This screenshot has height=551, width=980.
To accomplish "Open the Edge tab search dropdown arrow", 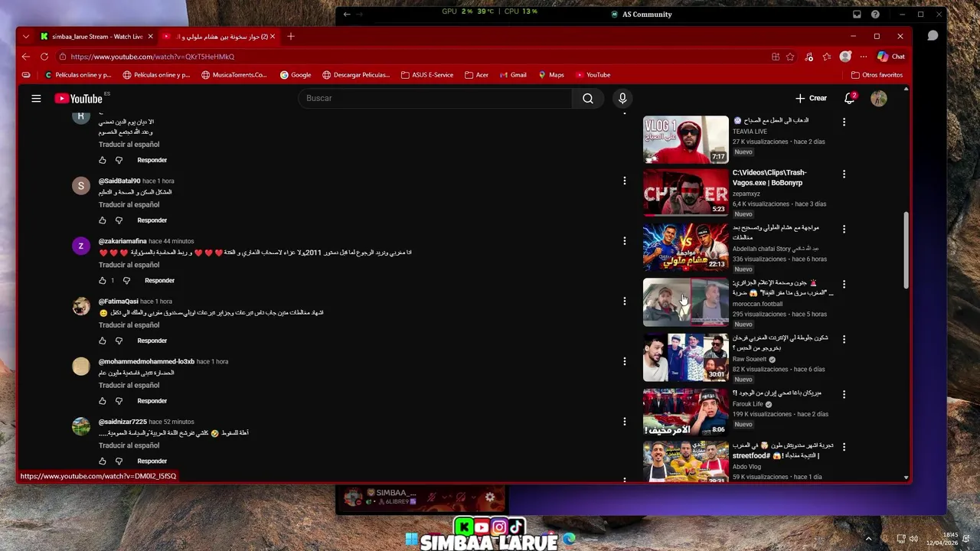I will [x=25, y=36].
